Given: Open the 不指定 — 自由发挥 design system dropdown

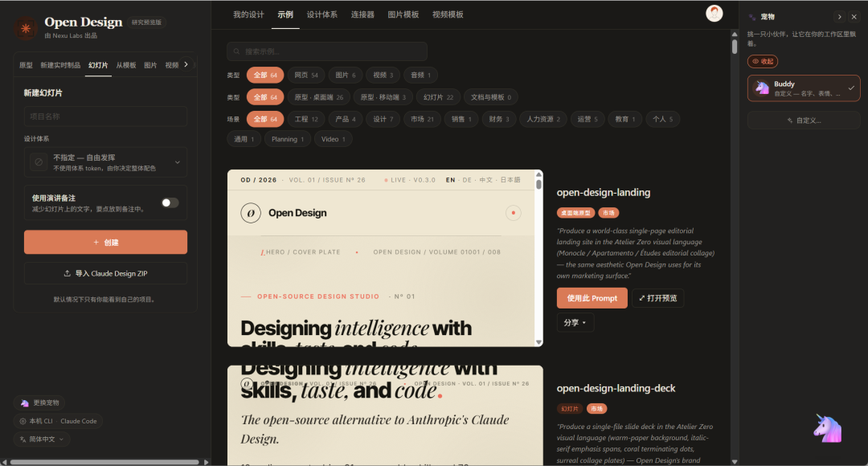Looking at the screenshot, I should coord(105,162).
